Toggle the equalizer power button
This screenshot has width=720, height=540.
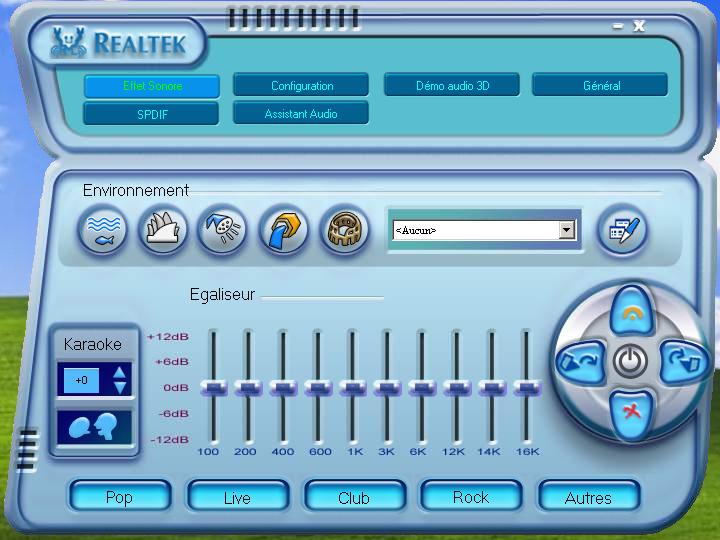[631, 361]
